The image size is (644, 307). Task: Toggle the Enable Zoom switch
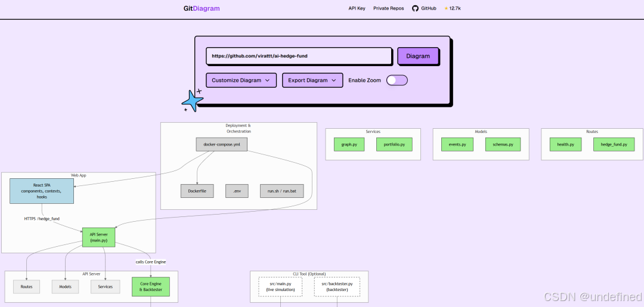pyautogui.click(x=397, y=80)
